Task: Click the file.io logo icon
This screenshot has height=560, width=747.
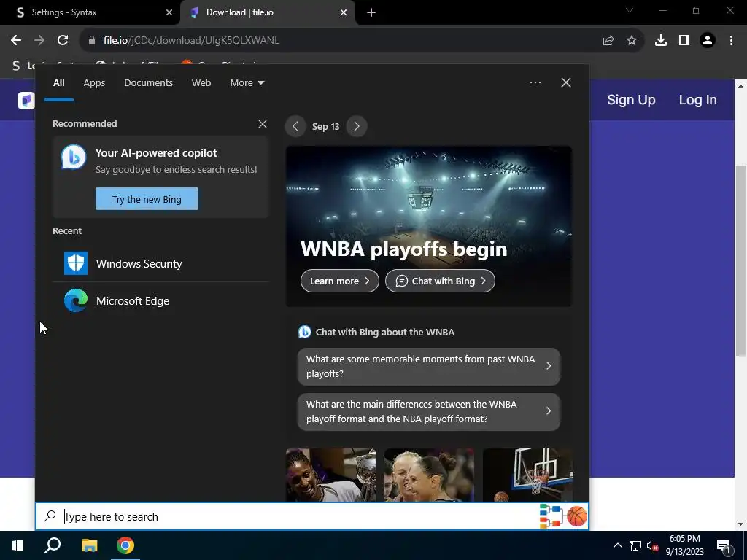Action: click(x=26, y=100)
